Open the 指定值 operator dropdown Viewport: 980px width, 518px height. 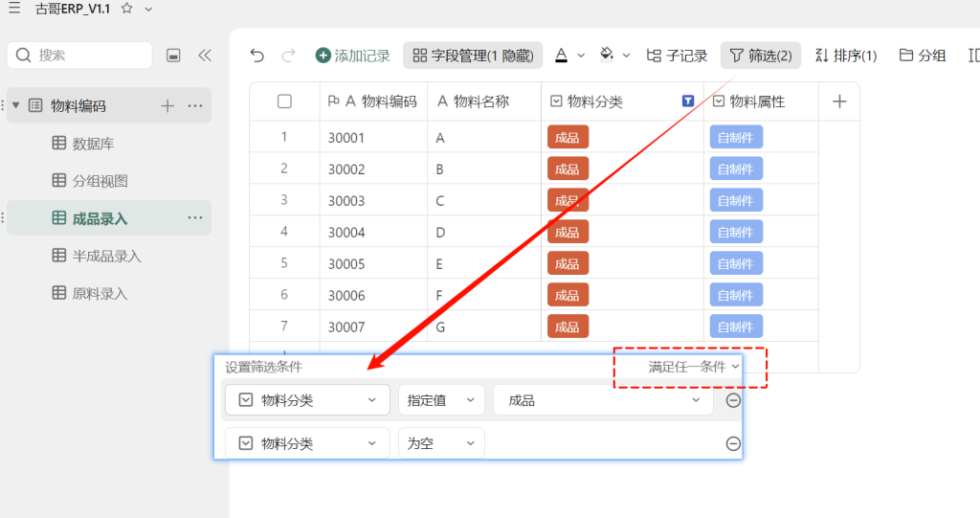(x=441, y=400)
